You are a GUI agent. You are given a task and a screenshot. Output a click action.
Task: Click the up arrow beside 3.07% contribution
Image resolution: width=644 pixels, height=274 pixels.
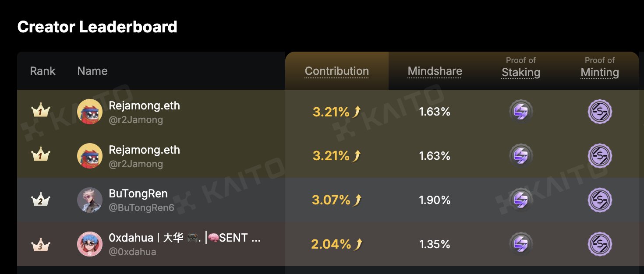(x=358, y=200)
